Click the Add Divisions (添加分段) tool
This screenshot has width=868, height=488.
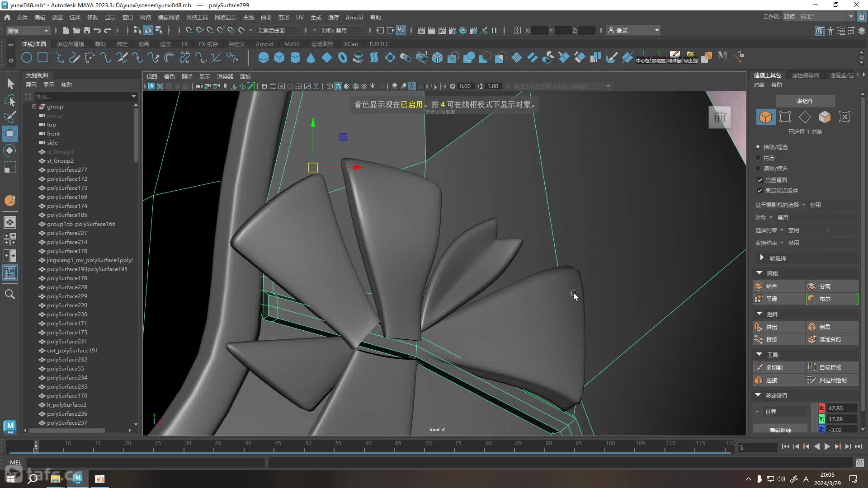click(x=832, y=339)
